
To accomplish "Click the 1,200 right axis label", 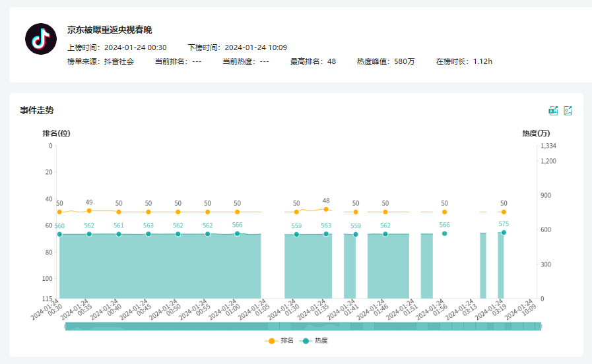I will point(548,161).
